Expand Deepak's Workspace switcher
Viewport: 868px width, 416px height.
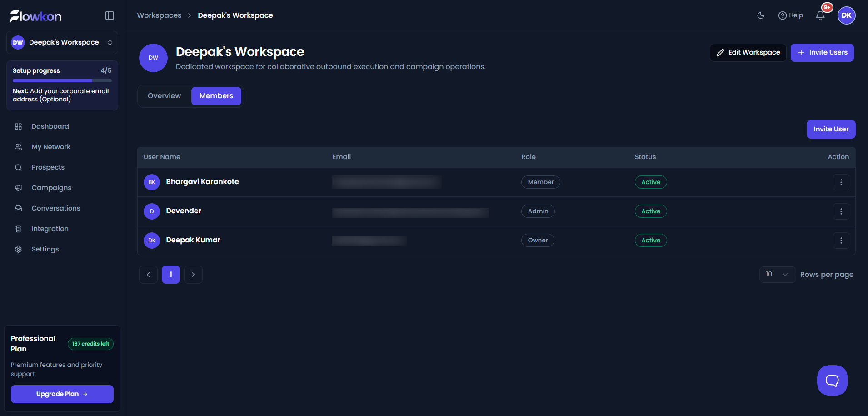tap(62, 42)
